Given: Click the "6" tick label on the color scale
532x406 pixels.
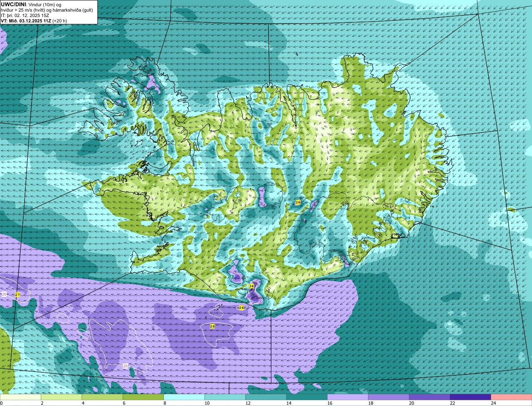Looking at the screenshot, I should click(x=124, y=403).
